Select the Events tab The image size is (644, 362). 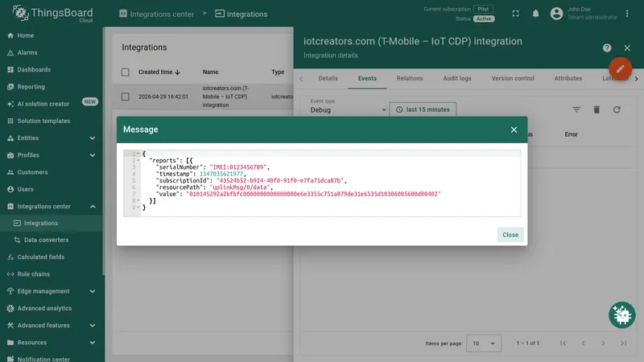point(367,78)
